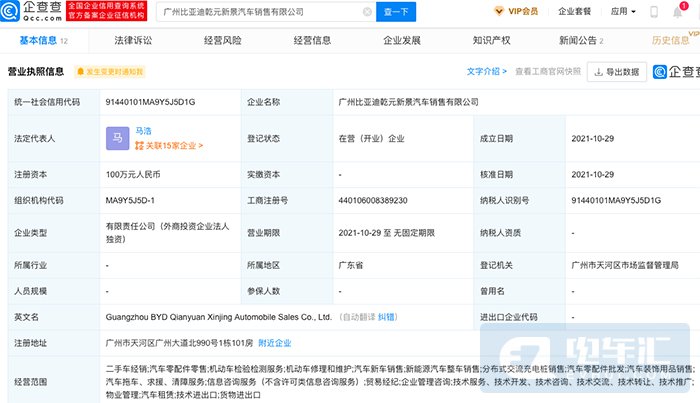Select company name text in 企业名称 row
This screenshot has height=403, width=700.
(x=408, y=102)
